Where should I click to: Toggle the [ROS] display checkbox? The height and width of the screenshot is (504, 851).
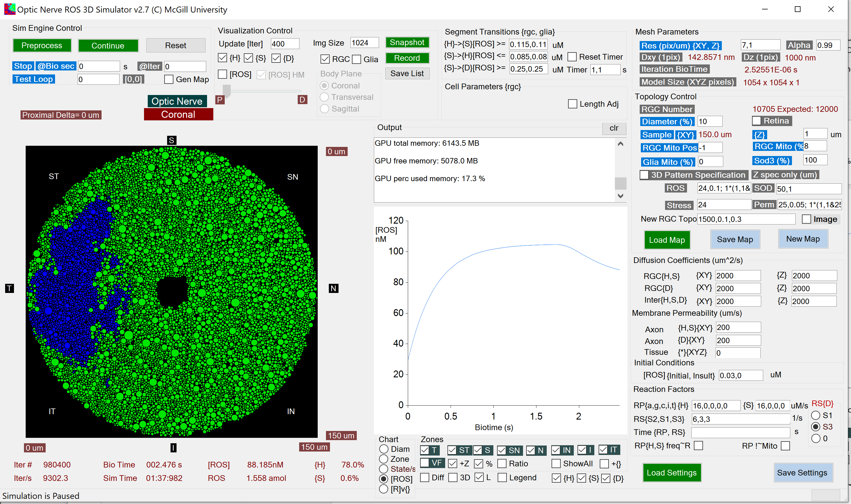click(x=222, y=74)
